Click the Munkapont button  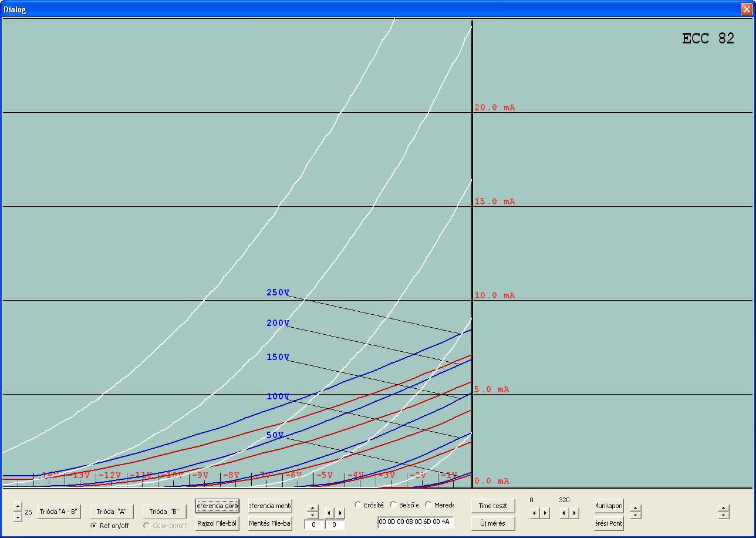tap(609, 506)
